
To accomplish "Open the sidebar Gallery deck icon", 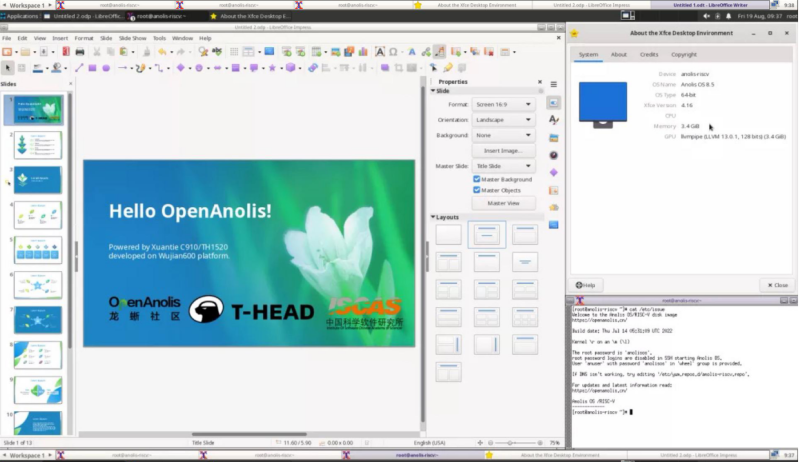I will click(554, 138).
